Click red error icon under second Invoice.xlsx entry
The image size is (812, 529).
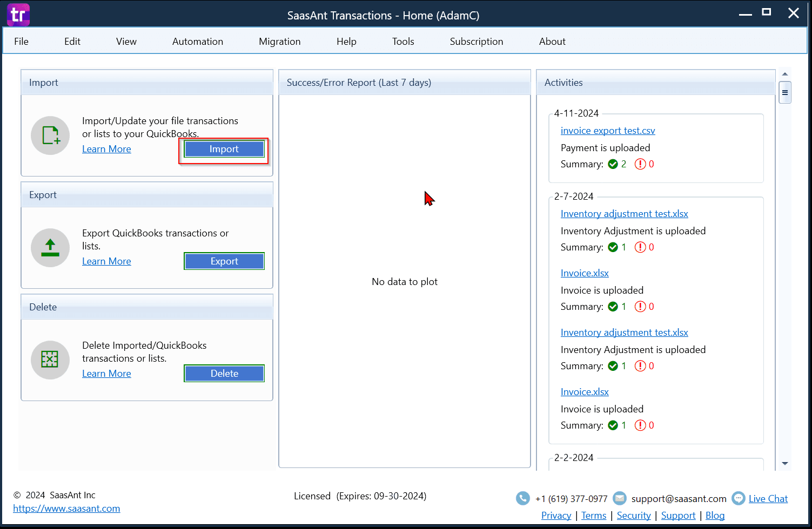click(640, 425)
